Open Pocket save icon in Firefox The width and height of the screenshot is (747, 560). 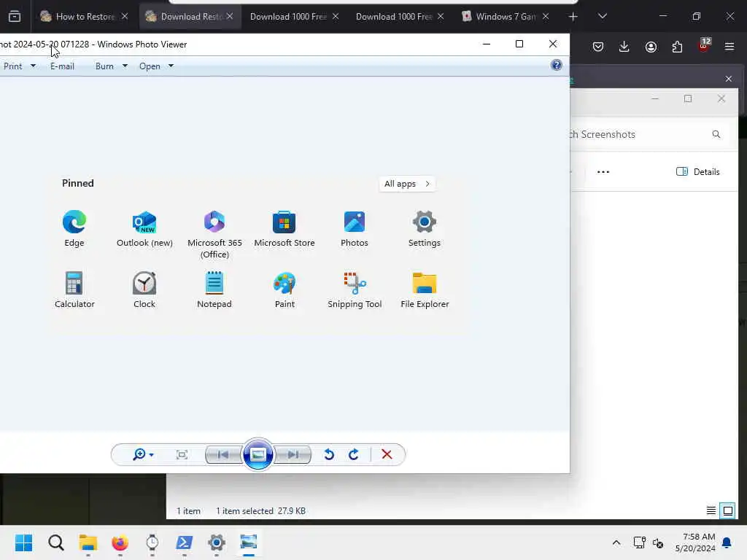tap(598, 47)
